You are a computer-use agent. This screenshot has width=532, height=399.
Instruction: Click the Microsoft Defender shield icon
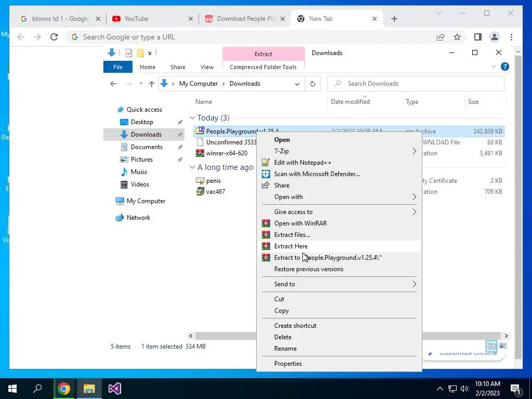pos(265,174)
